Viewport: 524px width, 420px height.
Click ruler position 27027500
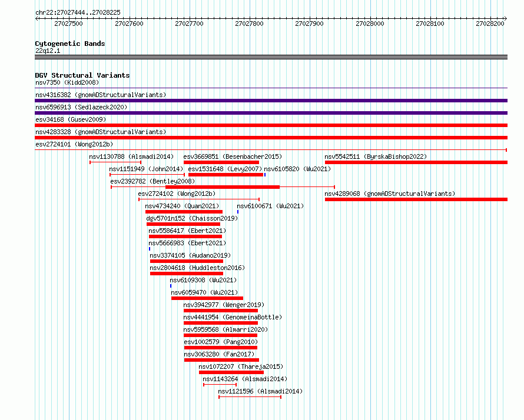click(x=68, y=24)
